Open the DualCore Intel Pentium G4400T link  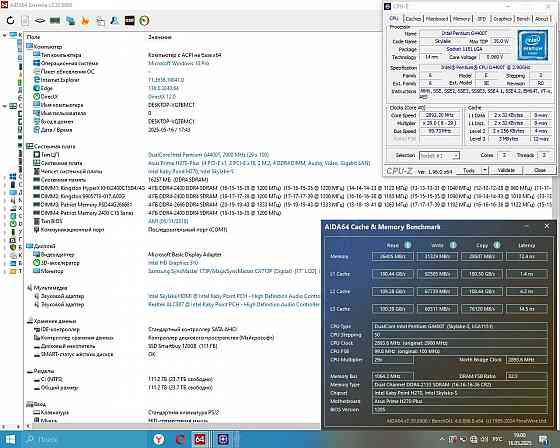point(208,155)
